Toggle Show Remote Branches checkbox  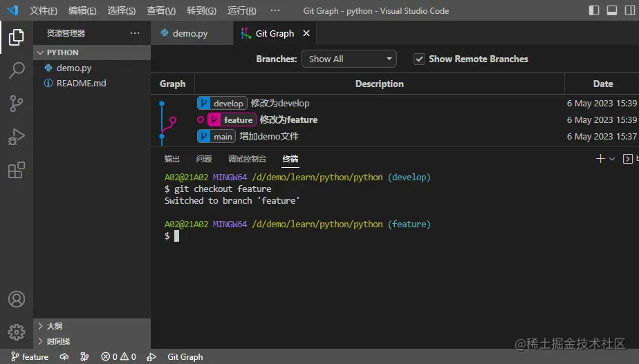click(x=419, y=59)
